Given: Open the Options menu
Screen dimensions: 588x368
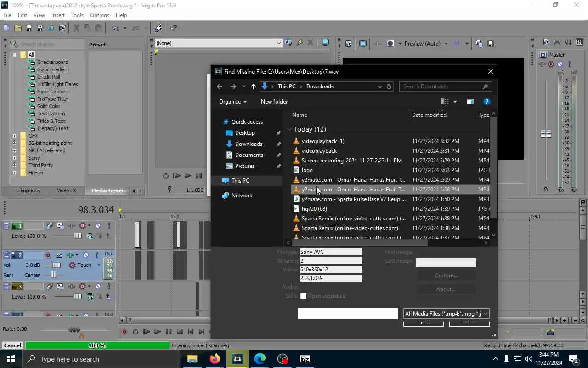Looking at the screenshot, I should click(x=100, y=15).
